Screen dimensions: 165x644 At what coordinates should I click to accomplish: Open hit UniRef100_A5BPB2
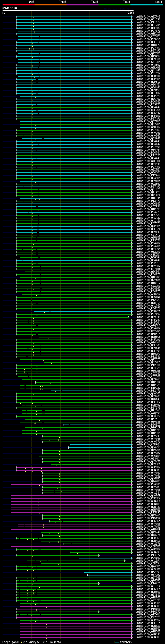[x=148, y=127]
